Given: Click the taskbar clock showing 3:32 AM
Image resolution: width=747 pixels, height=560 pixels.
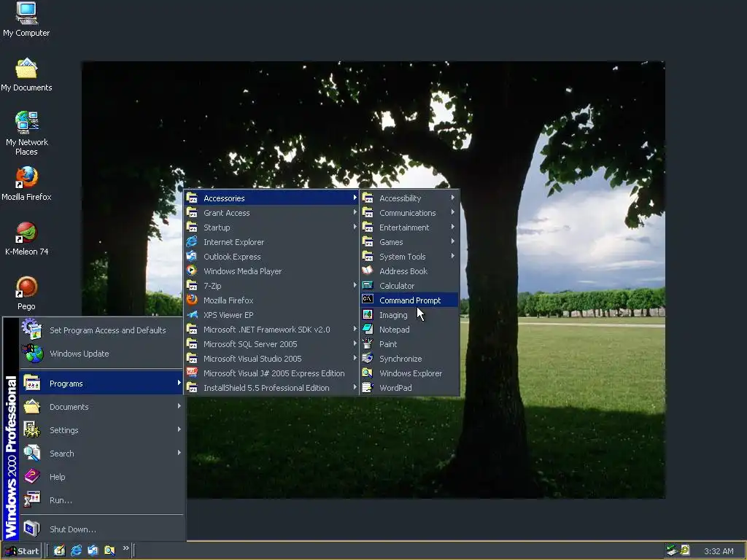Looking at the screenshot, I should tap(719, 551).
